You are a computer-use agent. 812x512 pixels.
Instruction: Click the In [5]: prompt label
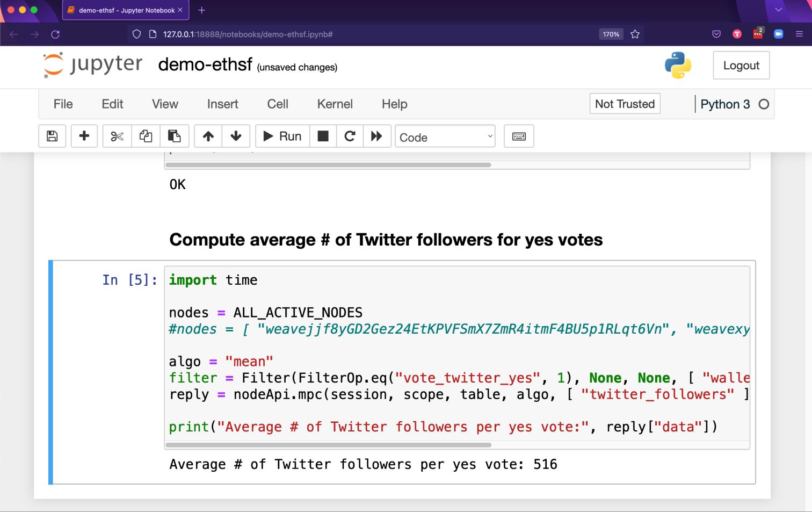click(x=130, y=280)
